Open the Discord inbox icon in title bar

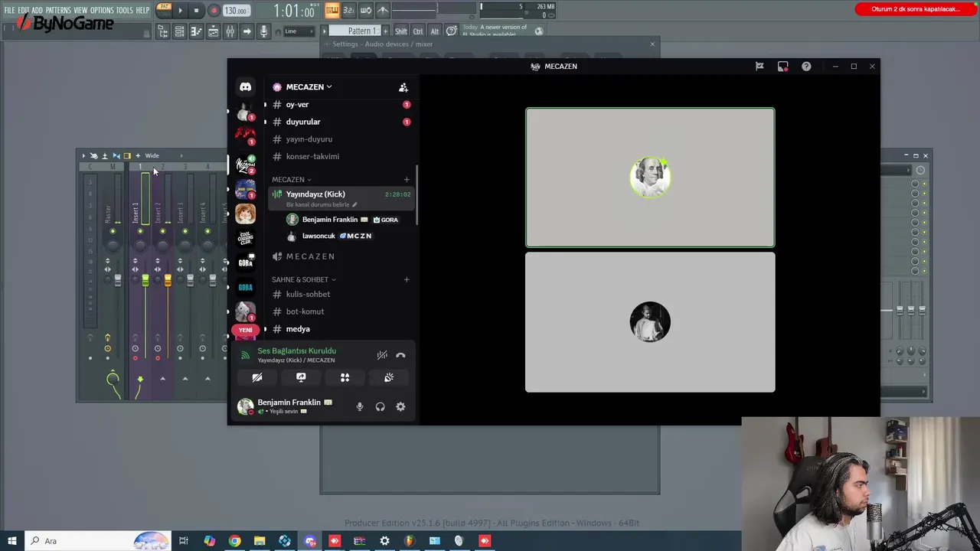pos(782,67)
